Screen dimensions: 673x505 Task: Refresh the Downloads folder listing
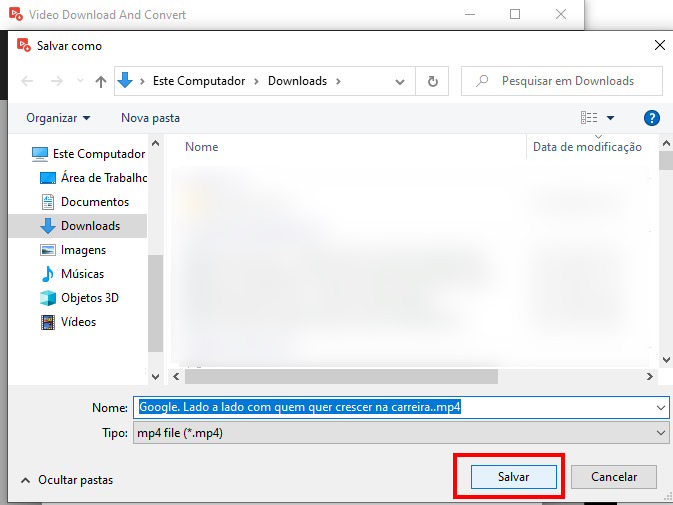pos(432,81)
